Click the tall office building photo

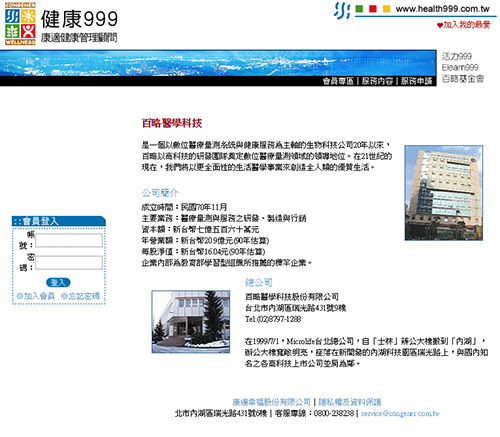point(444,193)
